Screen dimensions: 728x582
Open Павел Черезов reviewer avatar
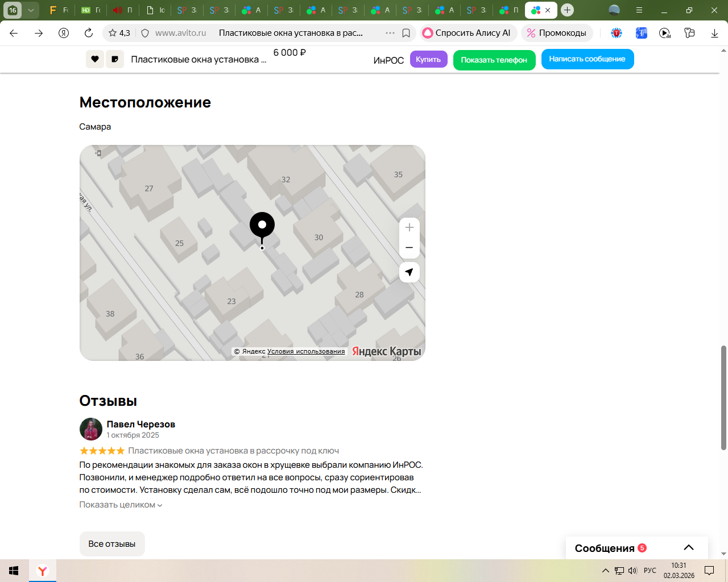click(x=91, y=429)
